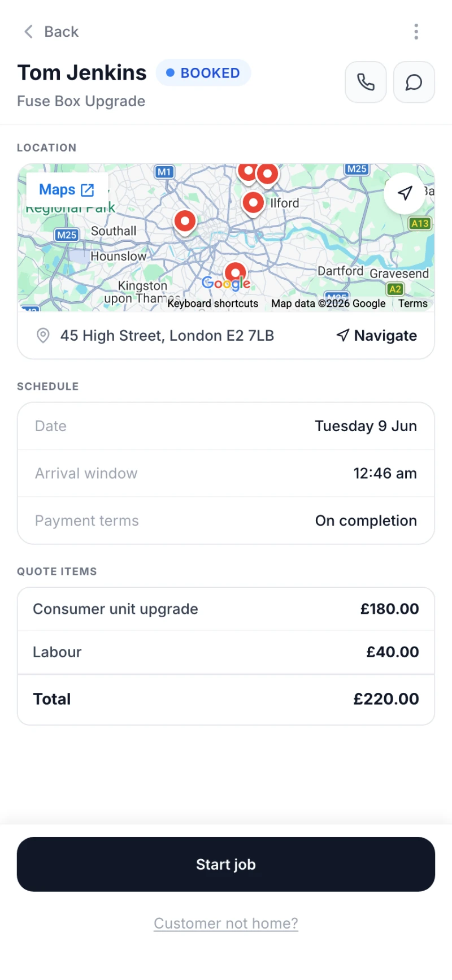Click the southern map pin above Google logo
Viewport: 452px width, 980px height.
pos(235,273)
